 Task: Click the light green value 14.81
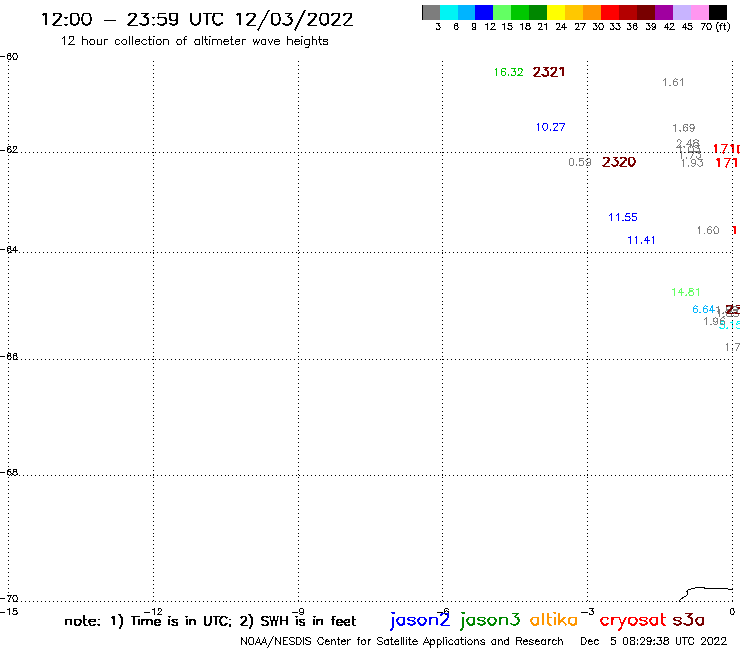point(686,292)
